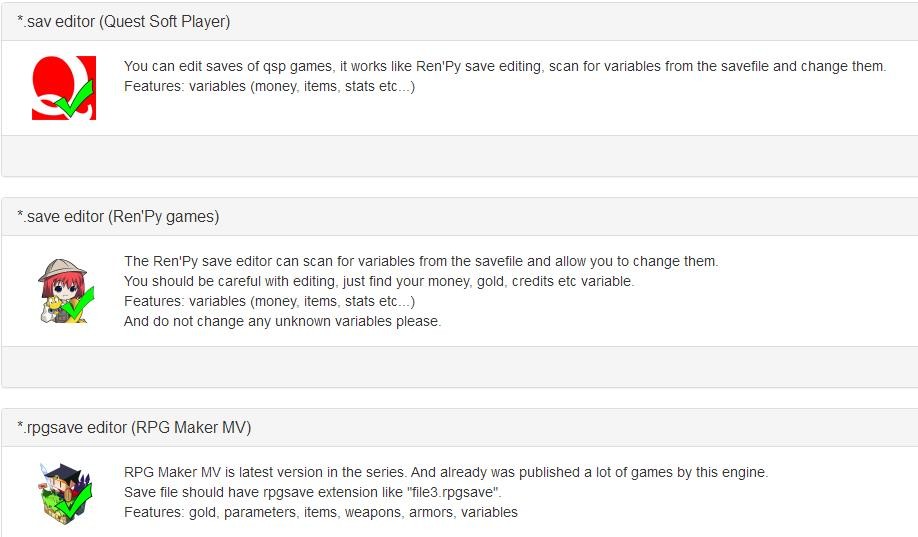
Task: Click "And do not change any unknown variables" text
Action: [282, 321]
